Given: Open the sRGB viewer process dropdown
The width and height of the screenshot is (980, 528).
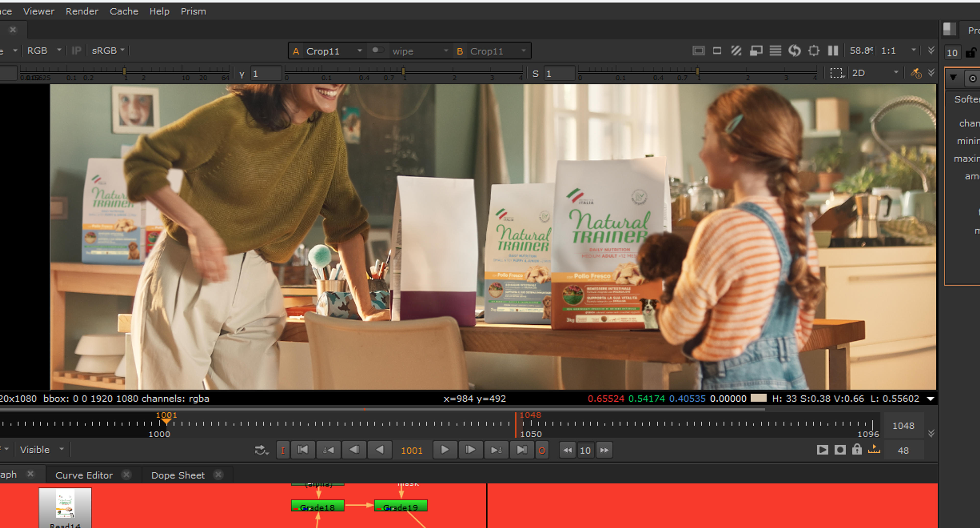Looking at the screenshot, I should point(108,51).
